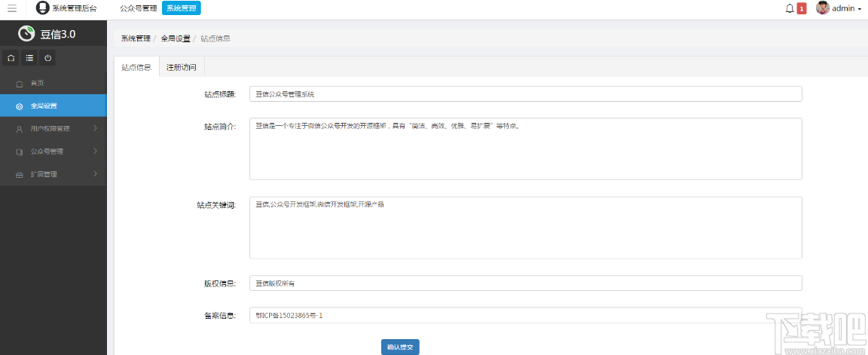The width and height of the screenshot is (868, 355).
Task: Click the 全局设置 gear icon
Action: (20, 106)
